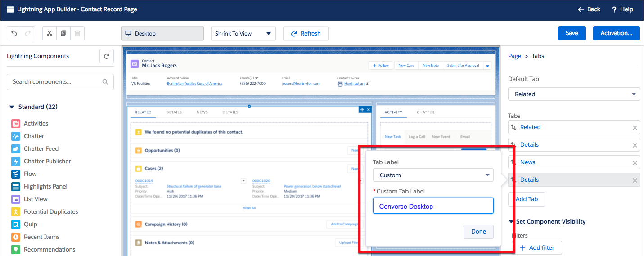
Task: Select the Potential Duplicates component icon
Action: (16, 211)
